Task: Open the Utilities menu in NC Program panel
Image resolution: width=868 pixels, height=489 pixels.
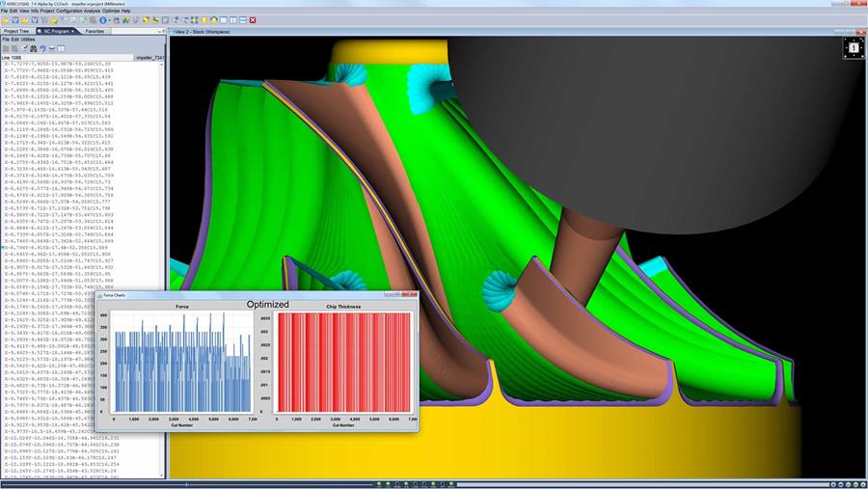Action: (x=28, y=40)
